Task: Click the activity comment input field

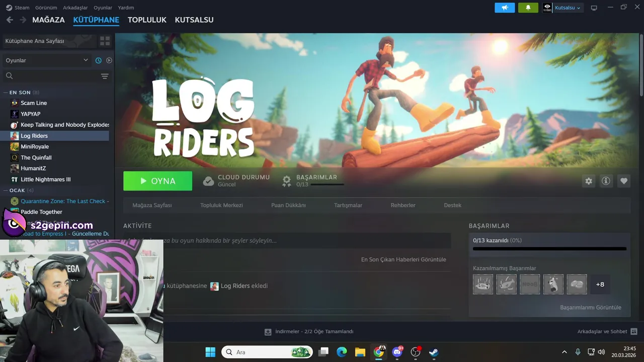Action: tap(287, 240)
